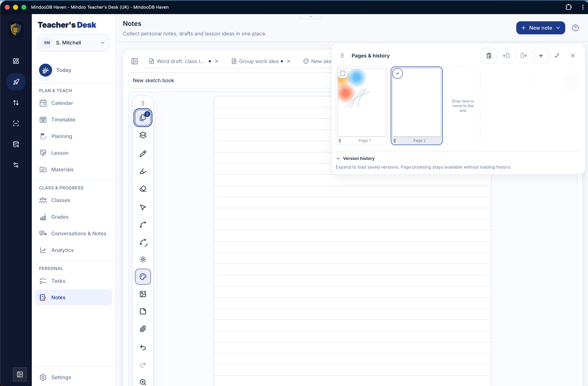Click the Pages & history panel drag handle
588x386 pixels.
pyautogui.click(x=342, y=56)
